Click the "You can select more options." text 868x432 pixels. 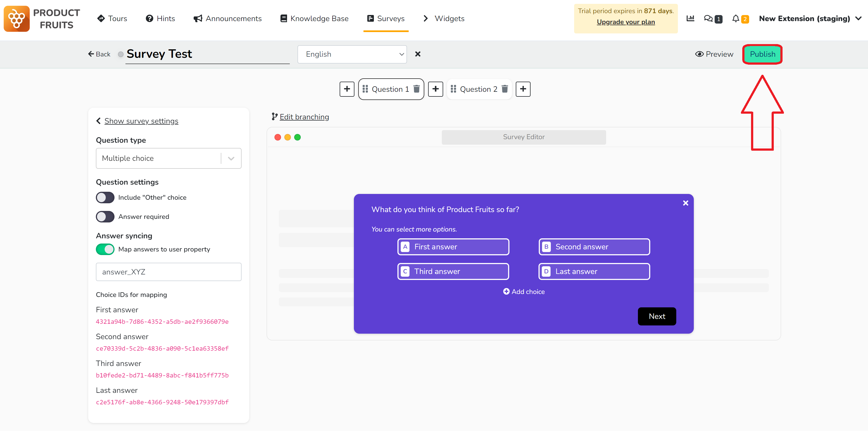pyautogui.click(x=414, y=230)
